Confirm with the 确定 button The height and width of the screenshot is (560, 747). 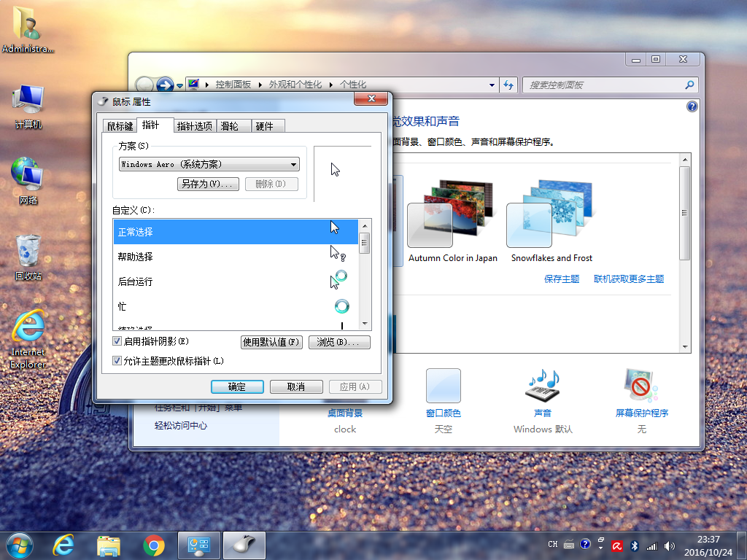coord(237,386)
